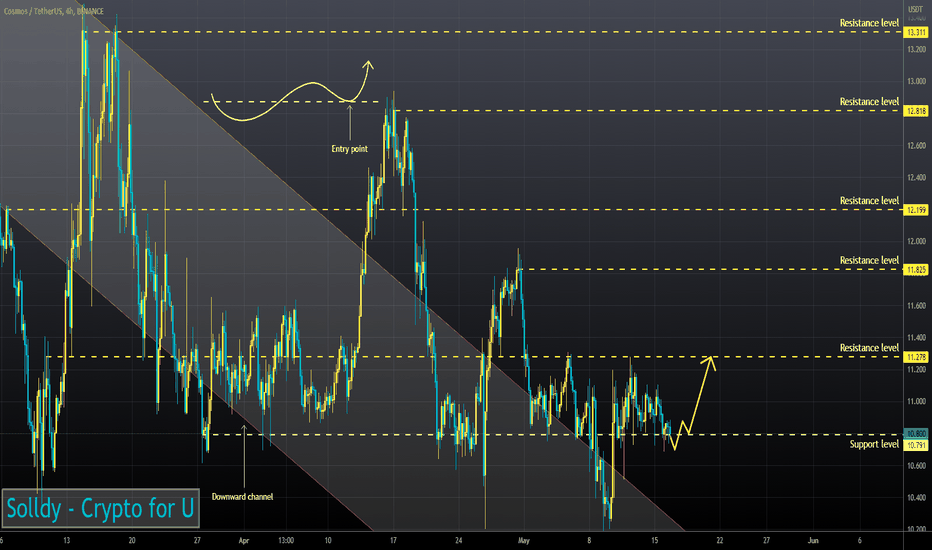Click the 11.400 tick on the price axis
Image resolution: width=932 pixels, height=550 pixels.
[x=916, y=338]
